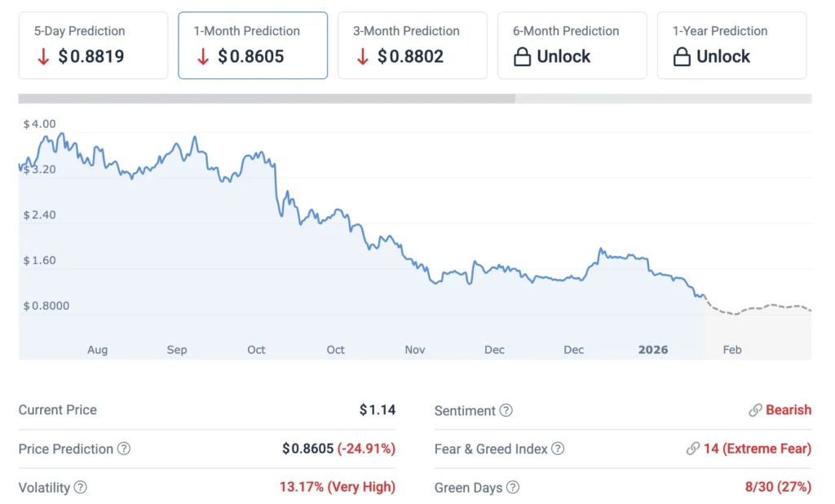The height and width of the screenshot is (504, 835).
Task: Click the lock icon on 1-Year Prediction
Action: click(680, 56)
